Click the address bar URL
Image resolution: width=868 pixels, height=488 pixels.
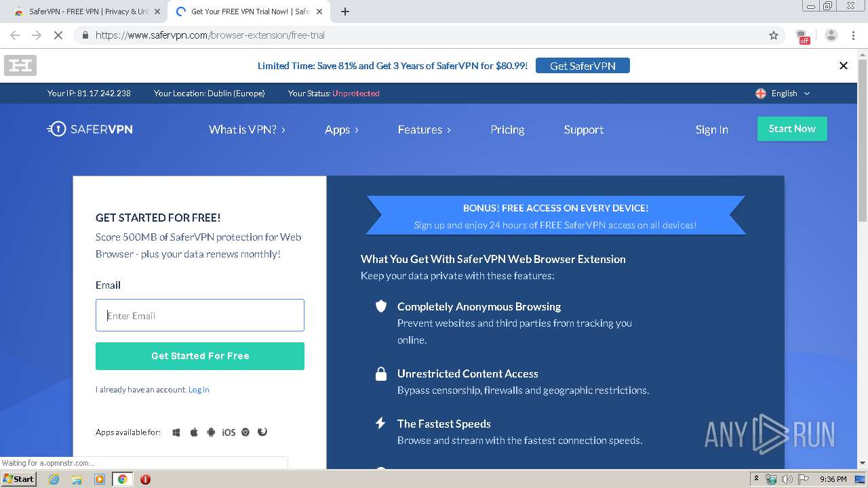click(x=210, y=35)
